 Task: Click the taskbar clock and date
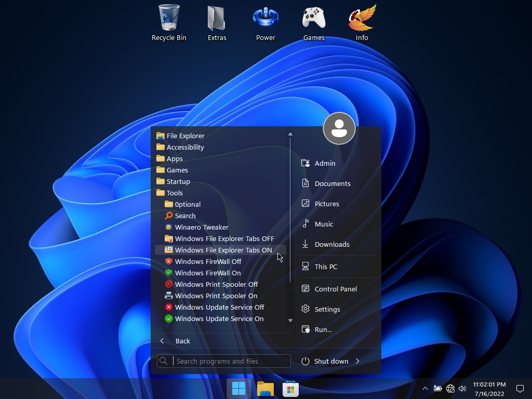(489, 389)
